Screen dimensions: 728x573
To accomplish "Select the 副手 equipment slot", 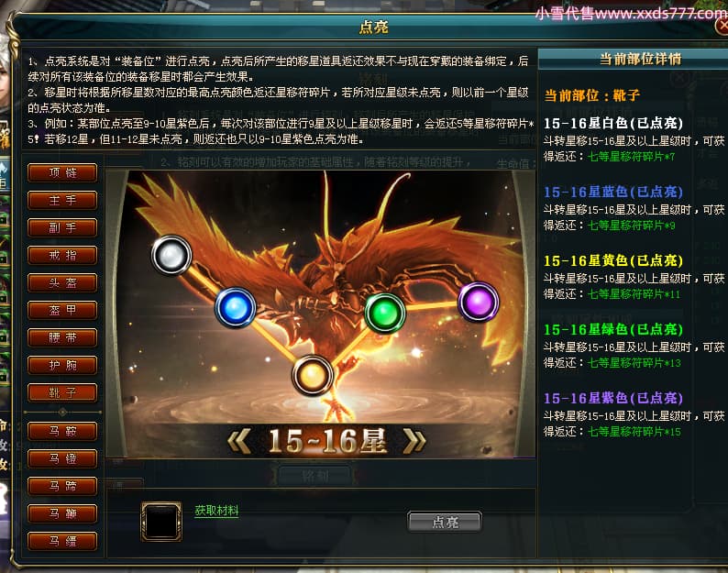I will point(62,227).
